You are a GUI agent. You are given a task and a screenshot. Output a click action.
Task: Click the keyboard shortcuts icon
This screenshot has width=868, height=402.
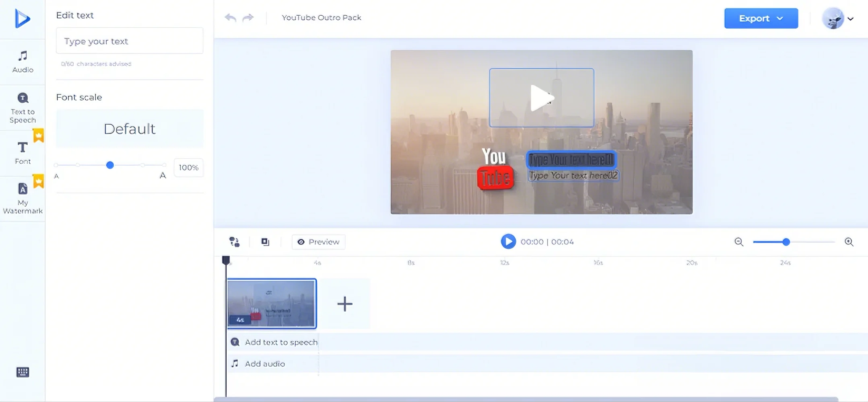click(x=23, y=372)
